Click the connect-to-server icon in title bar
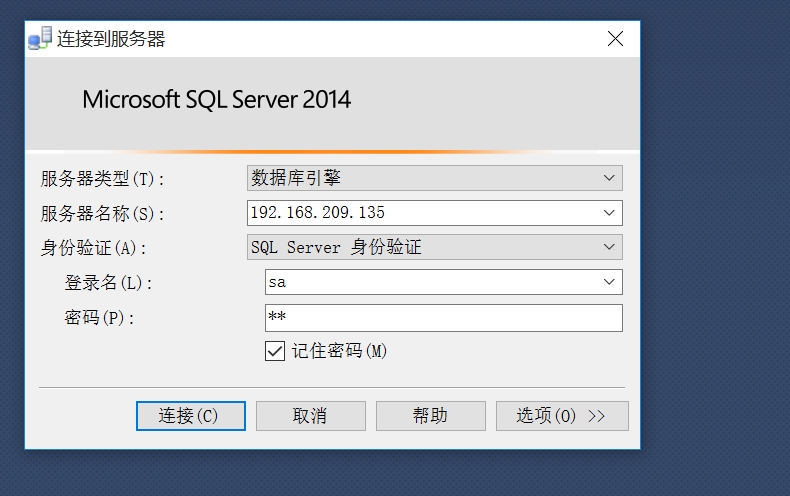This screenshot has width=790, height=496. (x=40, y=39)
